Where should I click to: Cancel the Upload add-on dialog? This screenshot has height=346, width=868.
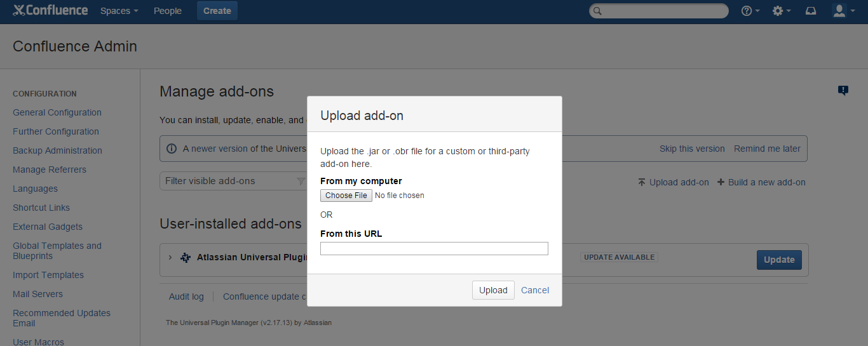pos(535,290)
